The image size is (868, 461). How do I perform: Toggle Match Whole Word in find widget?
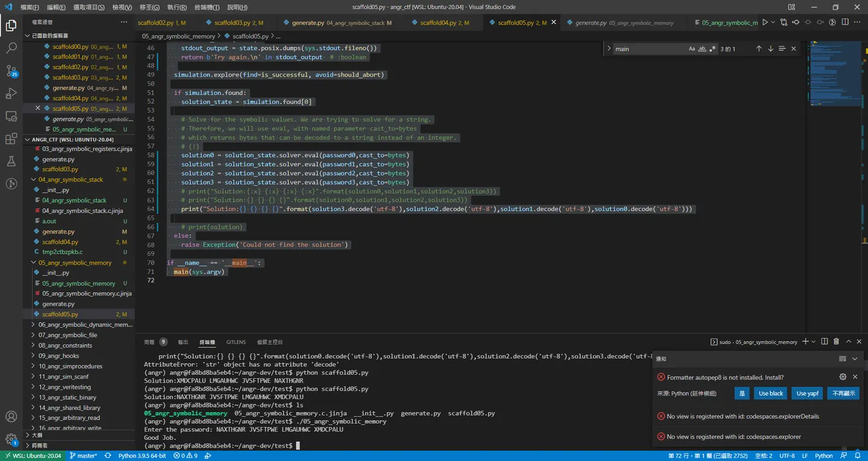702,49
